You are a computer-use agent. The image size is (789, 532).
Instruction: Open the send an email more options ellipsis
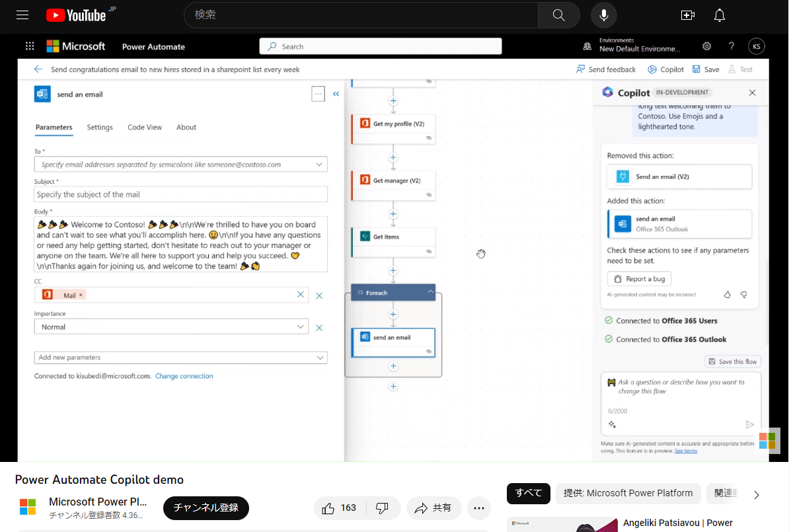[318, 94]
